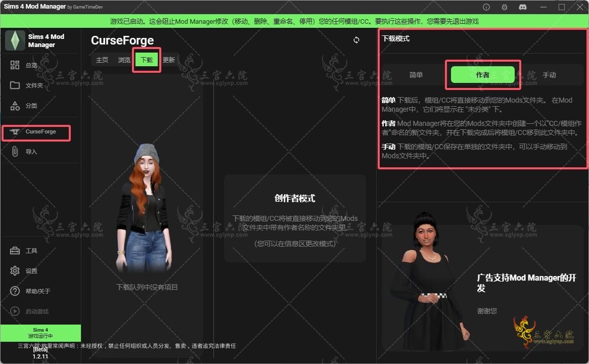Go to 导入 in the sidebar
589x364 pixels.
click(31, 152)
